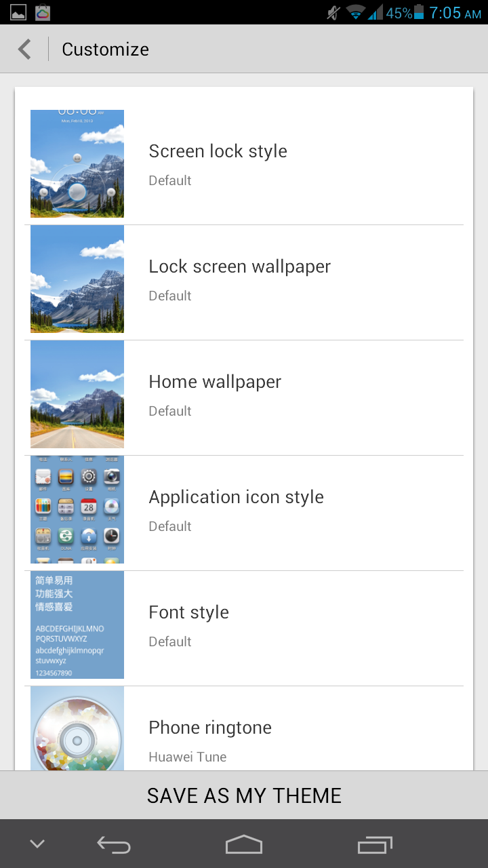Image resolution: width=488 pixels, height=868 pixels.
Task: Tap the Application icon style preview image
Action: [77, 509]
